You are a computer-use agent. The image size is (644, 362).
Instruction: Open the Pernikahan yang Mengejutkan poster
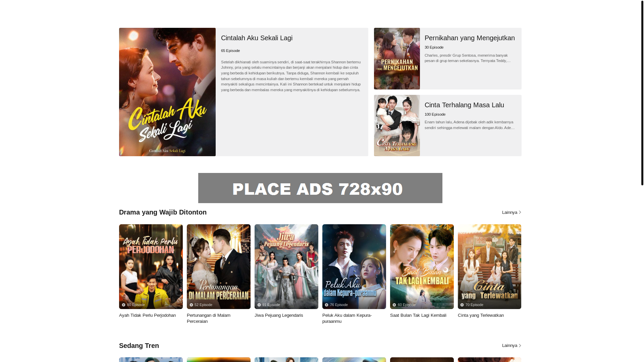397,59
